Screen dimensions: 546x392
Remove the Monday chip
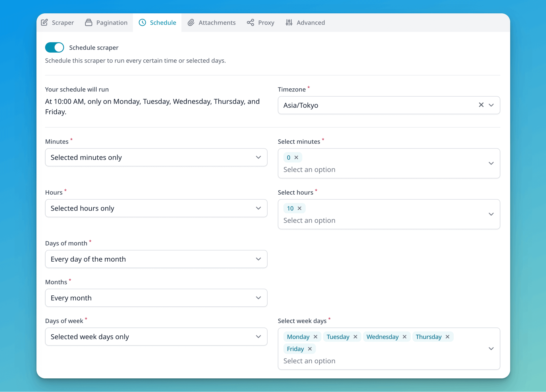click(x=315, y=337)
